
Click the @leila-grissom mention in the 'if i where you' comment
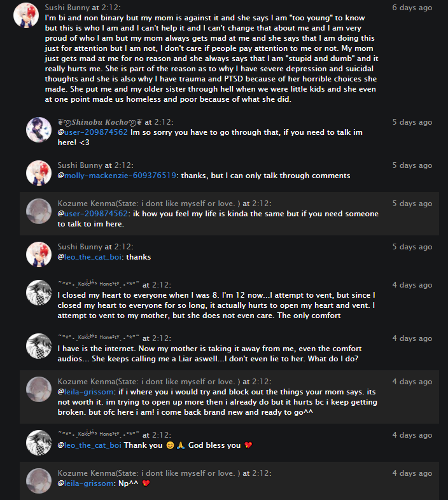[x=85, y=392]
